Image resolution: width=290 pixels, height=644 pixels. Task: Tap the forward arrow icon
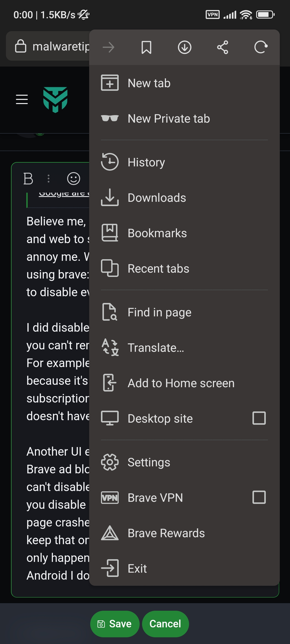[x=108, y=47]
